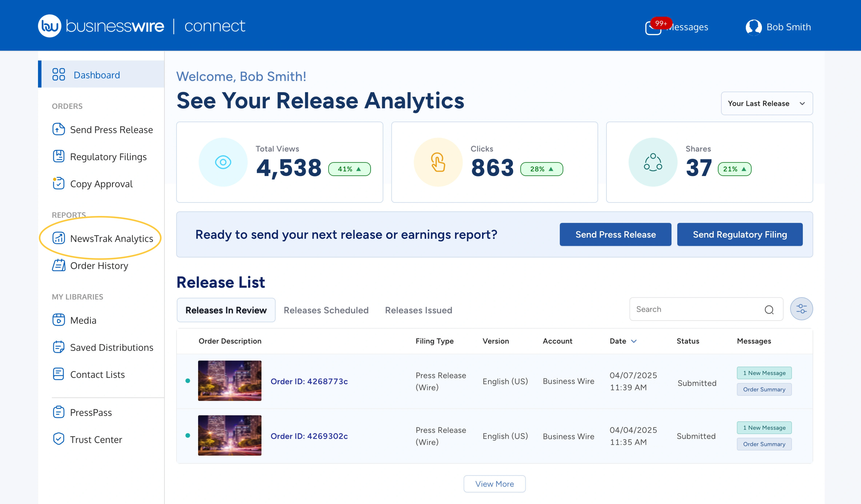Click the Clicks pointer hand icon
The width and height of the screenshot is (861, 504).
(x=438, y=162)
